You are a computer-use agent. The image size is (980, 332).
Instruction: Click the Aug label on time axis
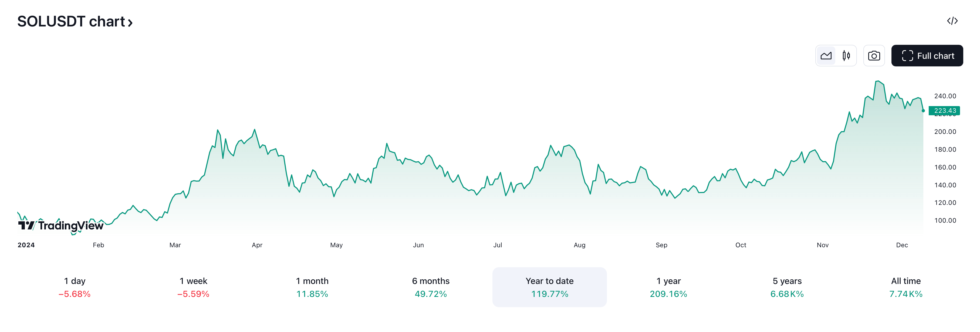579,245
